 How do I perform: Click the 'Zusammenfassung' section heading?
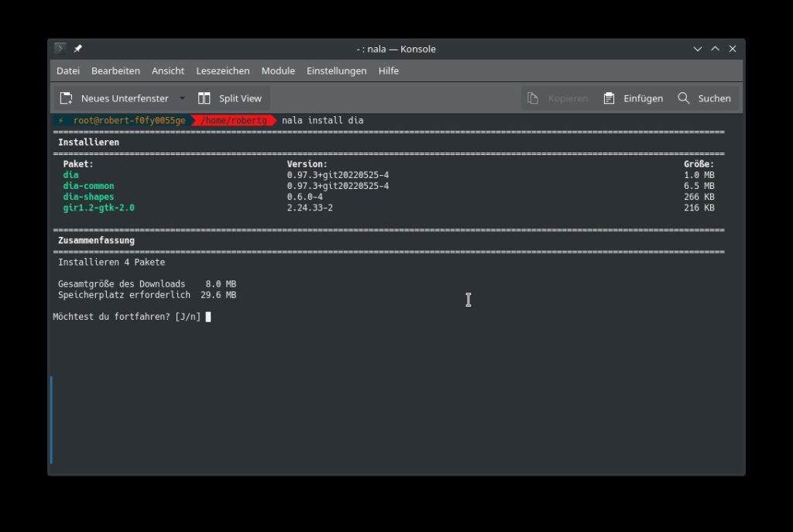(96, 240)
